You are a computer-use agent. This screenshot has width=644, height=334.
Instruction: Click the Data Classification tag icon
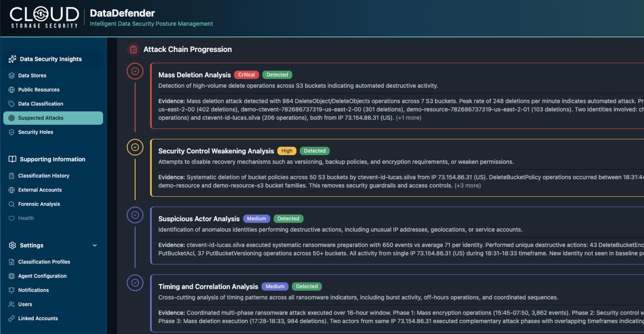[x=12, y=104]
